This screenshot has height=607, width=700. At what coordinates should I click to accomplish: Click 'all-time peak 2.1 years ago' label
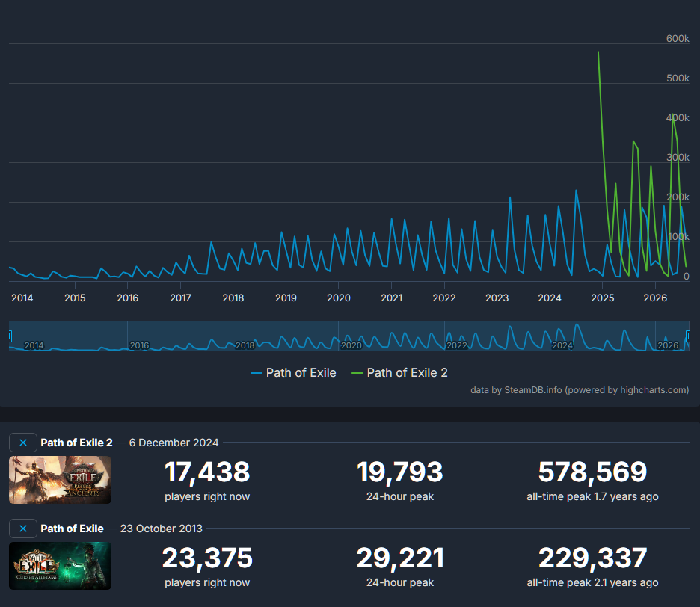[x=592, y=583]
